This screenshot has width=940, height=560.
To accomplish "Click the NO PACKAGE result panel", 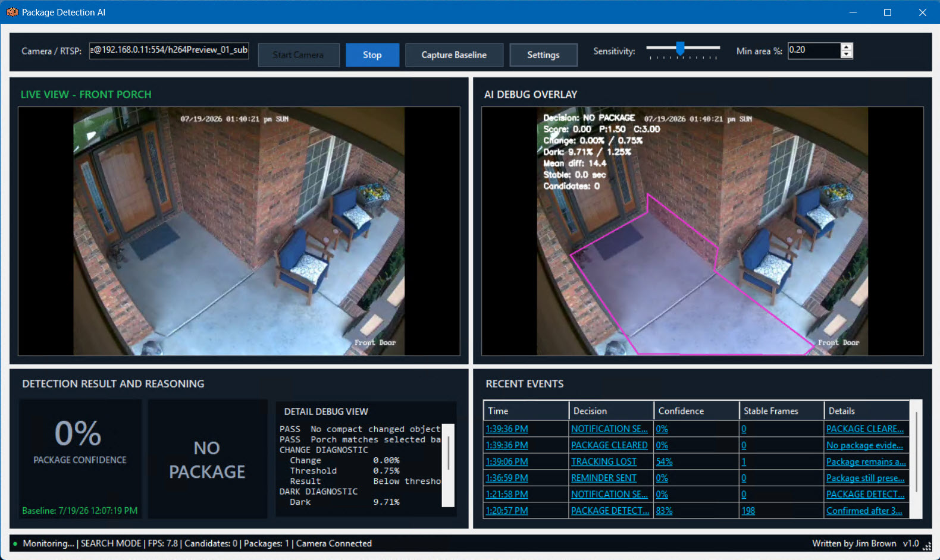I will point(207,460).
